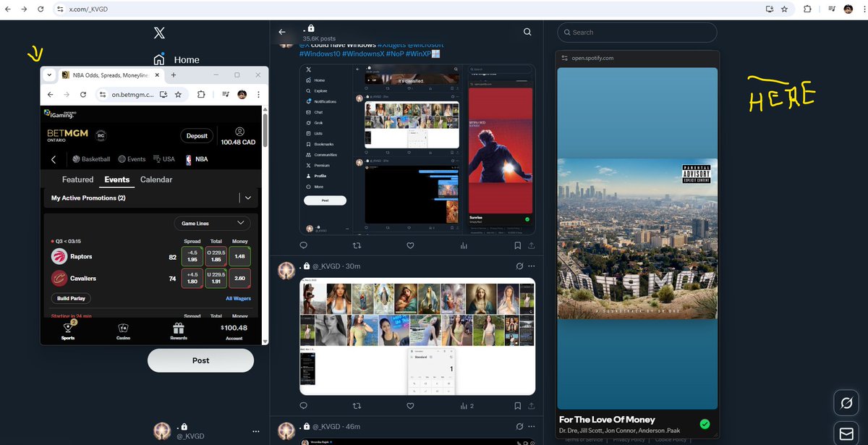Open Messages floating envelope button

coord(846,433)
